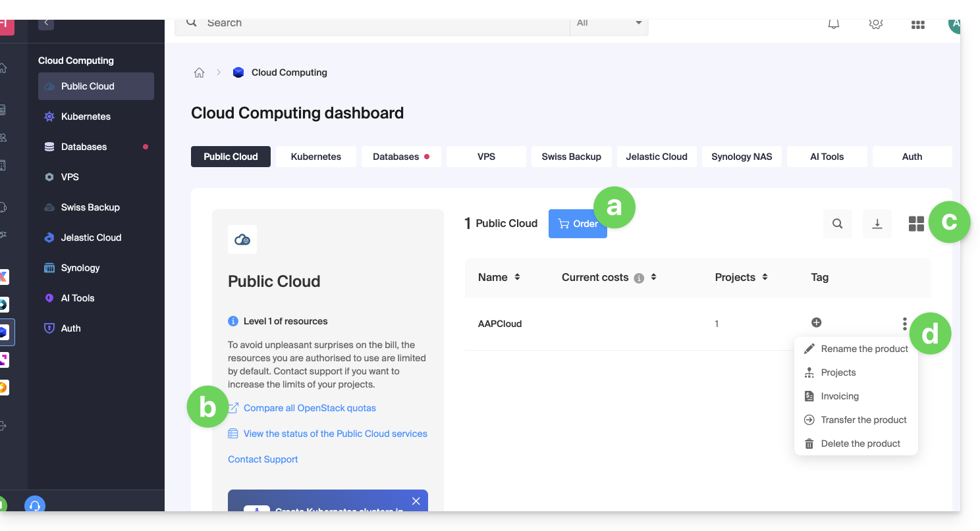Click the search magnifier above the table

coord(837,224)
